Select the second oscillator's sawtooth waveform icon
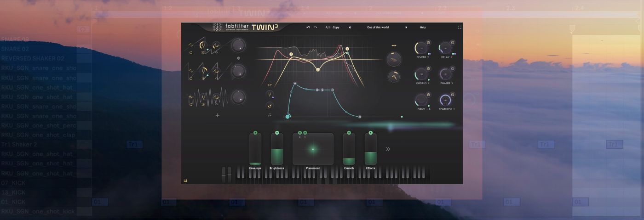This screenshot has height=220, width=644. pyautogui.click(x=190, y=70)
